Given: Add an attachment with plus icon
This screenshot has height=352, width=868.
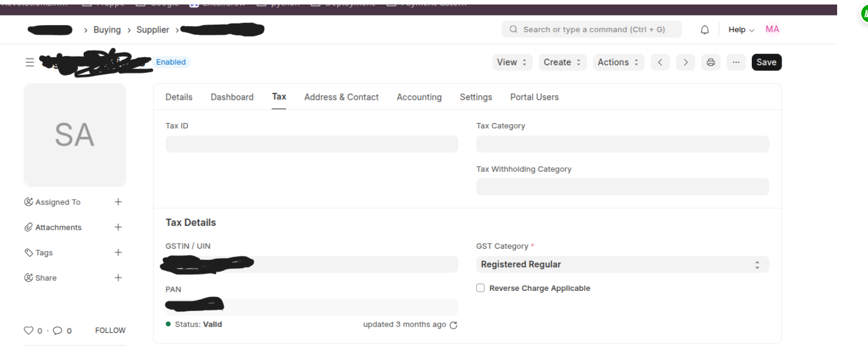Looking at the screenshot, I should point(118,227).
